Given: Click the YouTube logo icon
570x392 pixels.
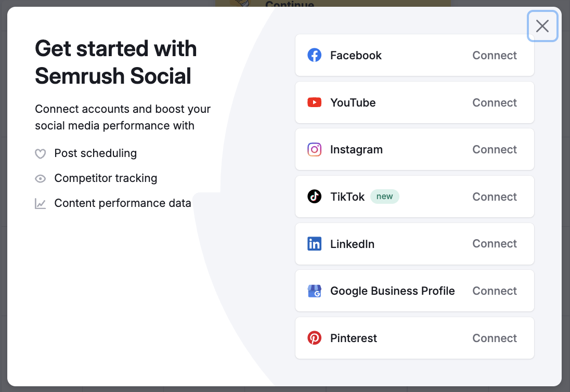Looking at the screenshot, I should tap(315, 102).
